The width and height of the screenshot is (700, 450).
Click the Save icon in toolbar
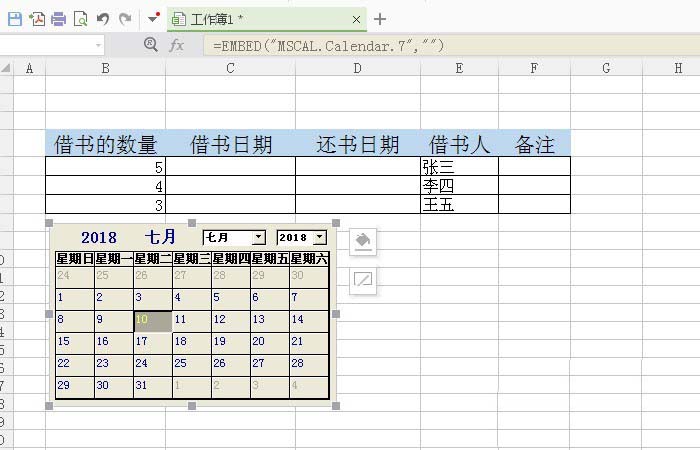15,19
